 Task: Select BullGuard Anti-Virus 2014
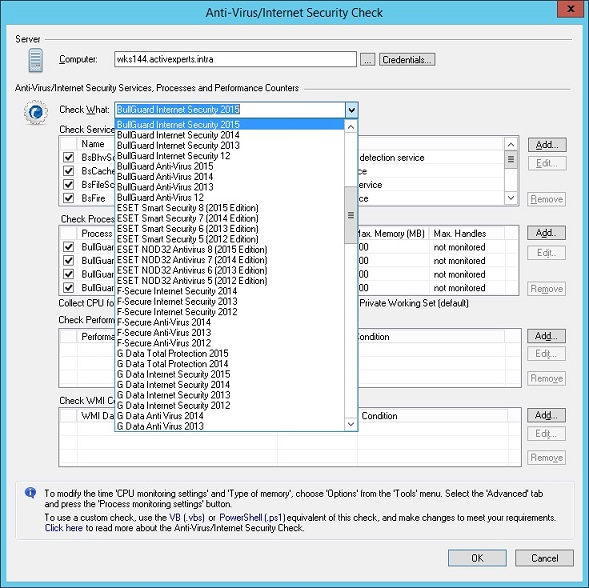pos(230,177)
